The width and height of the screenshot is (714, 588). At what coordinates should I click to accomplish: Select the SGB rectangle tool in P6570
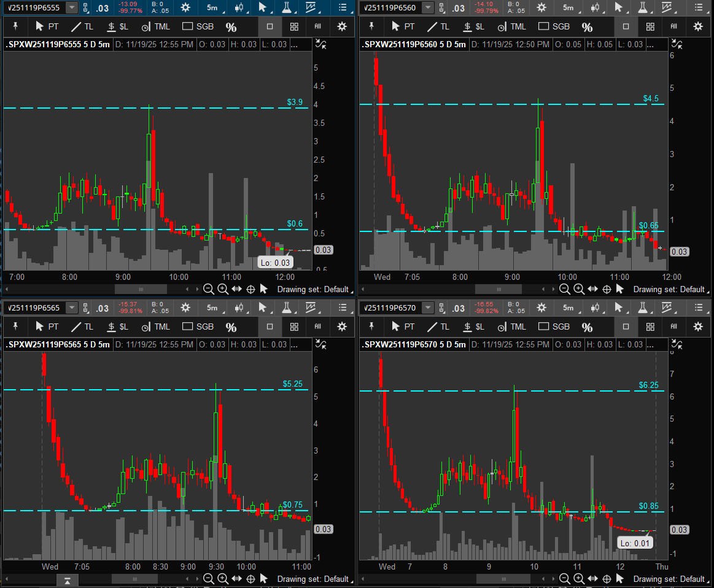pos(554,327)
